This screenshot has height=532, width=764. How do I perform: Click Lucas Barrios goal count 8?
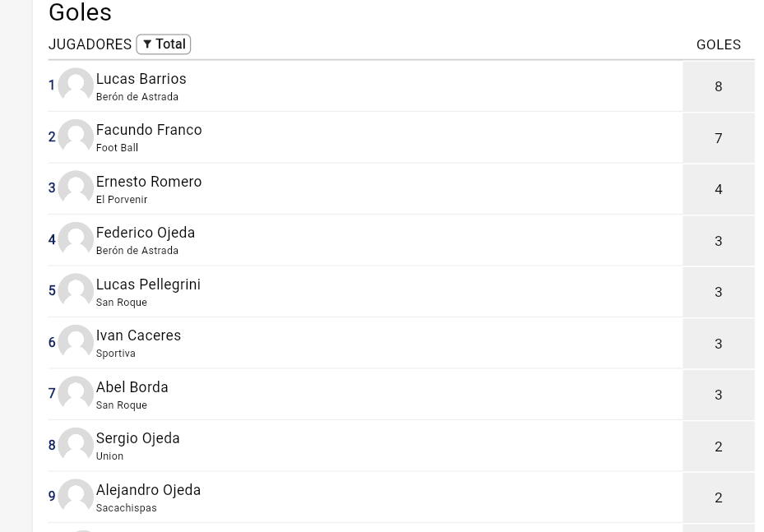click(x=717, y=86)
